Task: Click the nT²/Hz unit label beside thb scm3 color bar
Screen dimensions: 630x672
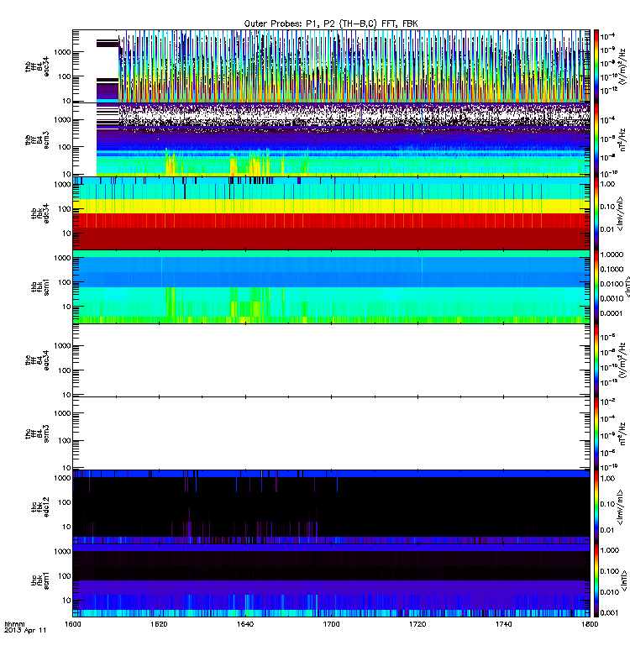Action: (x=623, y=139)
